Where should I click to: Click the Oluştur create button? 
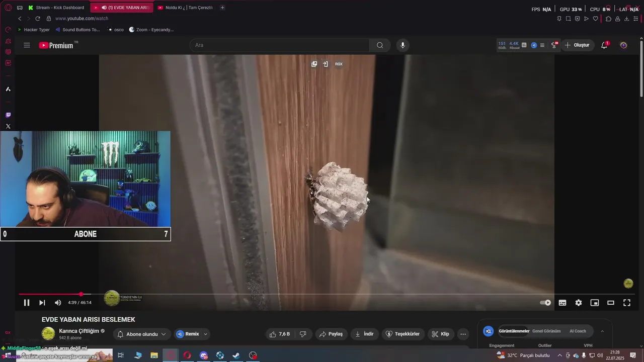(577, 45)
